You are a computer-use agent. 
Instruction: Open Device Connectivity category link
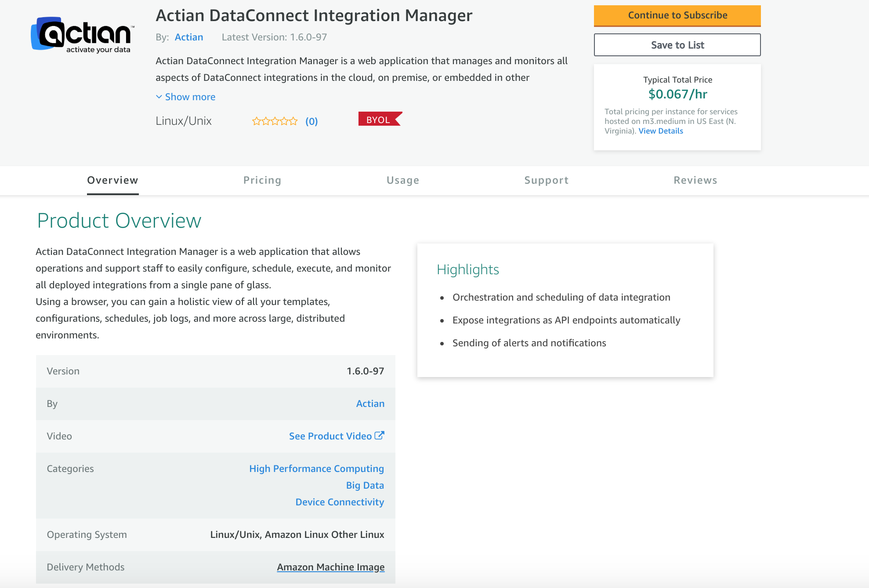340,502
